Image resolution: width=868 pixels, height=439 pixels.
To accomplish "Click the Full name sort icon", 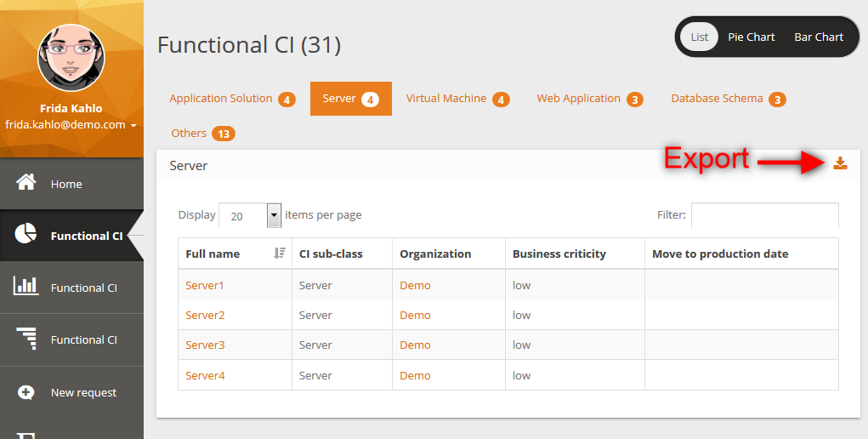I will (280, 254).
